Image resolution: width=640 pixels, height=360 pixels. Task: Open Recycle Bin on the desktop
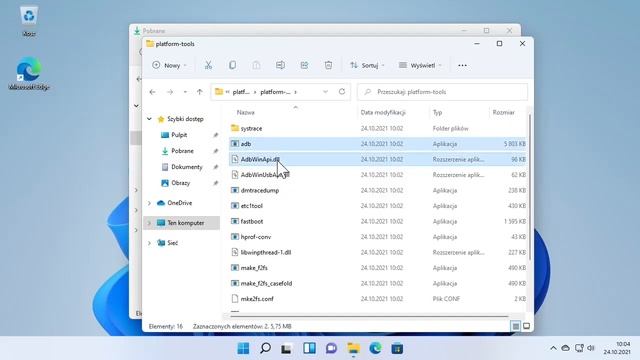(x=29, y=21)
